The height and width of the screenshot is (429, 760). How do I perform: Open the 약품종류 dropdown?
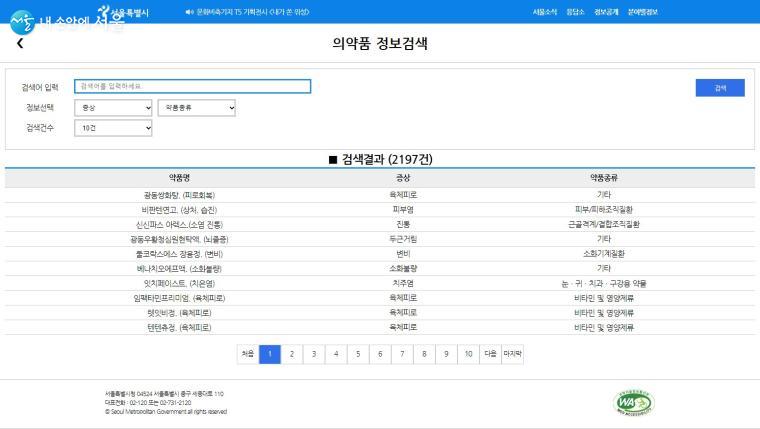point(197,108)
